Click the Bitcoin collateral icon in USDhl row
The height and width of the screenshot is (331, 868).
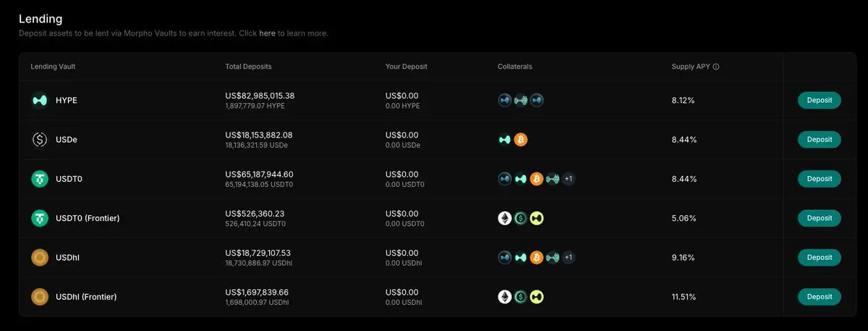click(x=536, y=257)
